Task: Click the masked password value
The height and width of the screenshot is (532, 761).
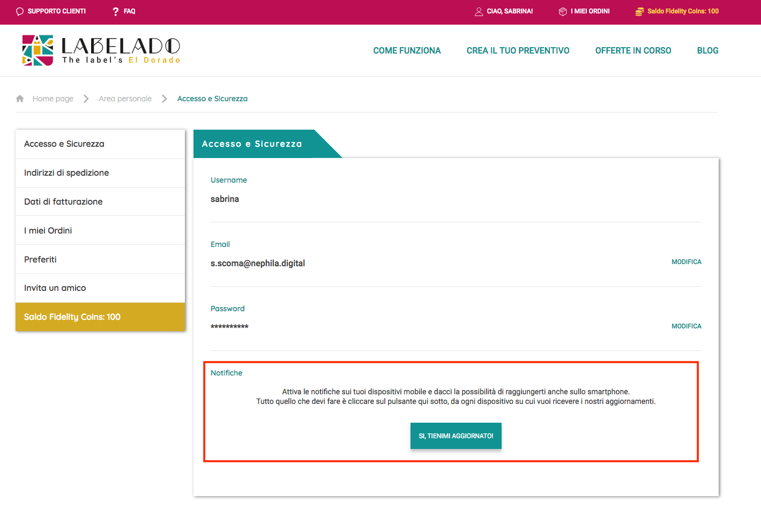Action: click(229, 327)
